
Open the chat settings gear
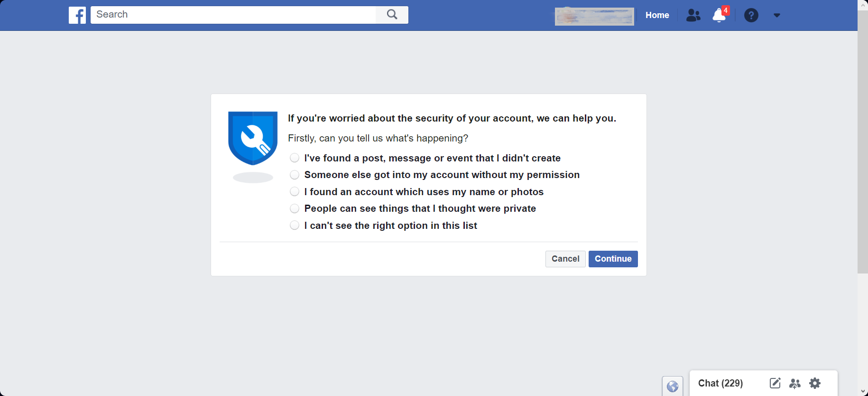[815, 383]
